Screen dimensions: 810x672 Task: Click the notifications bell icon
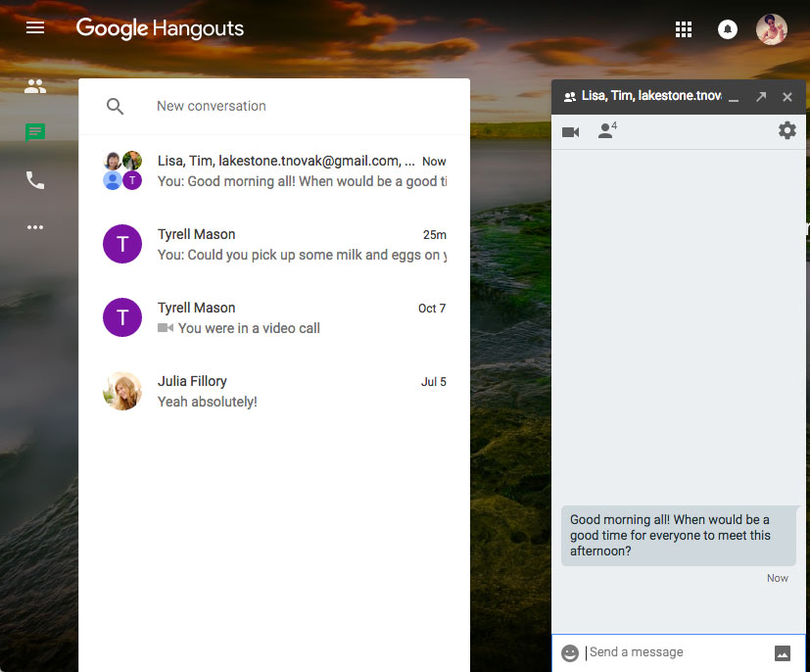(728, 29)
